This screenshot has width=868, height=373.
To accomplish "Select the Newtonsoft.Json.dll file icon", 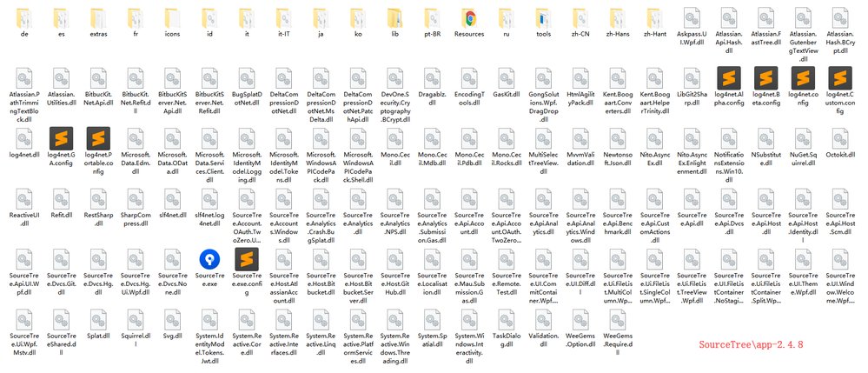I will [618, 138].
